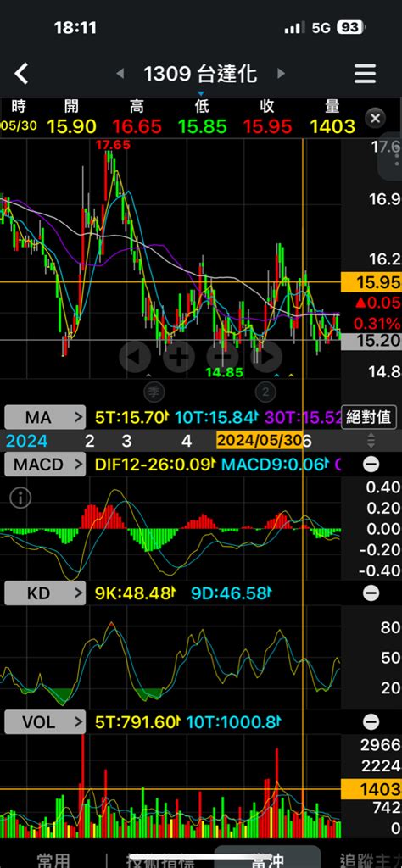Select the 常用 tab

point(53,860)
